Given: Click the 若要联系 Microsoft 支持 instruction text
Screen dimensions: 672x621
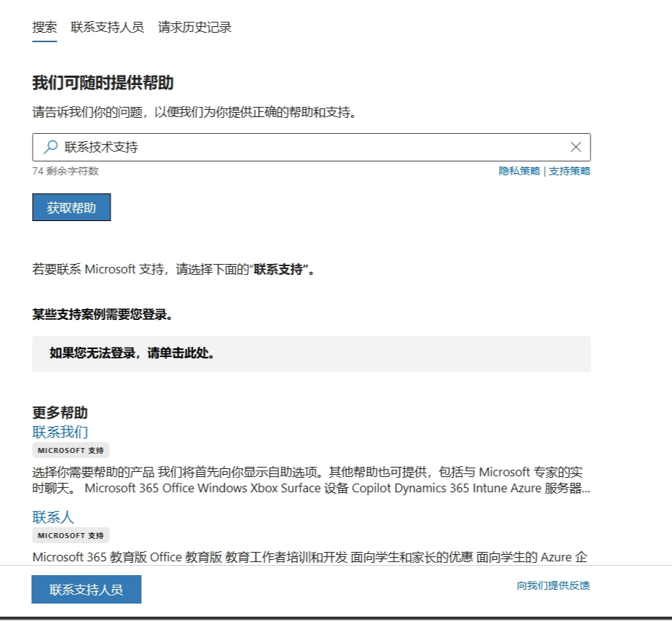Looking at the screenshot, I should click(175, 270).
